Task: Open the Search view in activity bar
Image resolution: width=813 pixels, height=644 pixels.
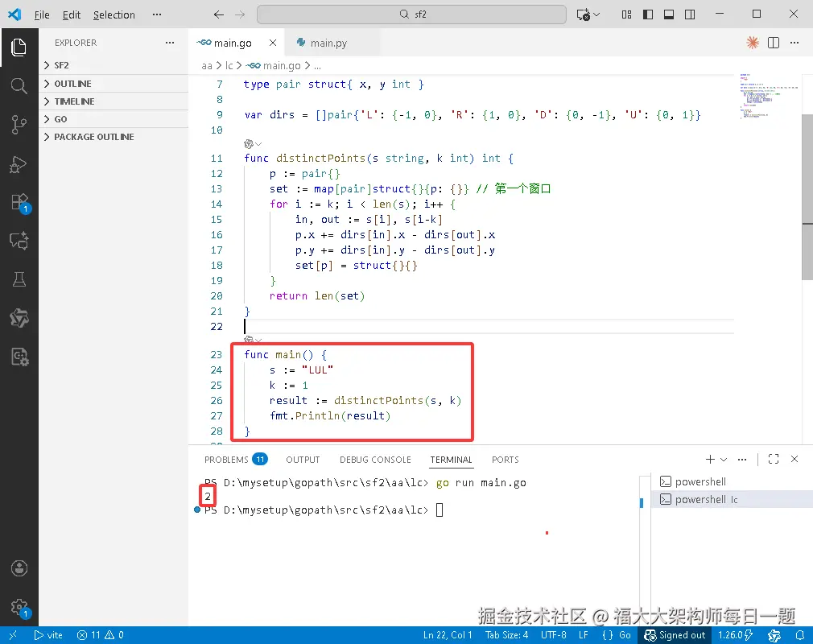Action: pyautogui.click(x=19, y=85)
